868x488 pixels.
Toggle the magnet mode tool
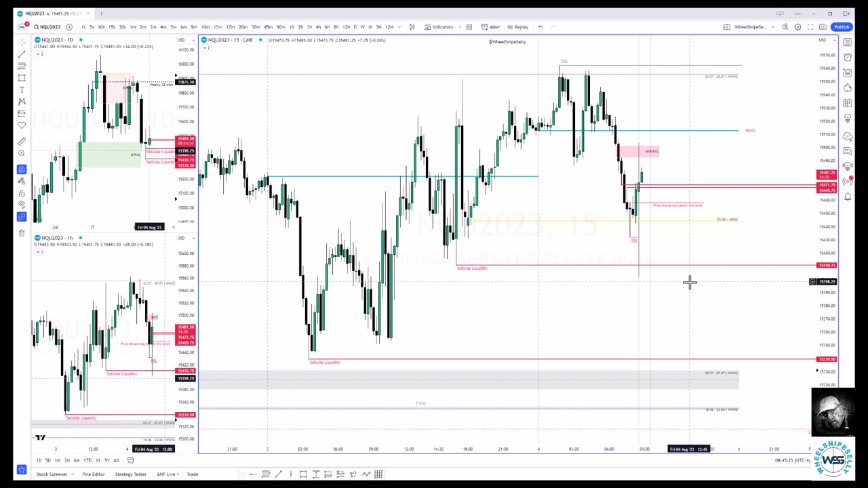click(22, 169)
